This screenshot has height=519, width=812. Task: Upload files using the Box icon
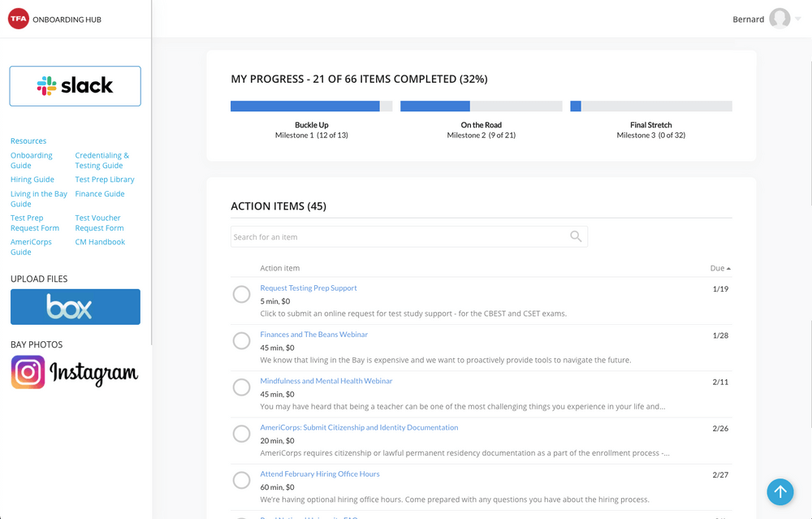point(75,306)
